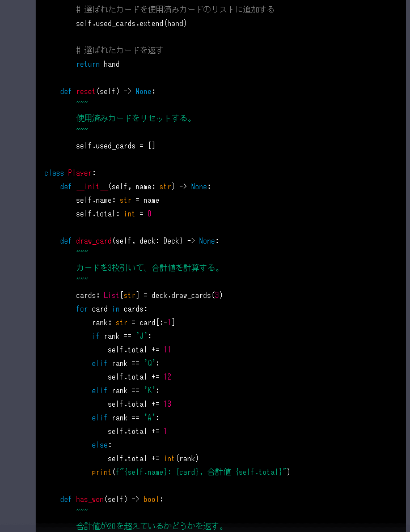Click the line 'self.used_cards.extend(hand)'
Viewport: 410px width, 532px height.
click(x=132, y=23)
